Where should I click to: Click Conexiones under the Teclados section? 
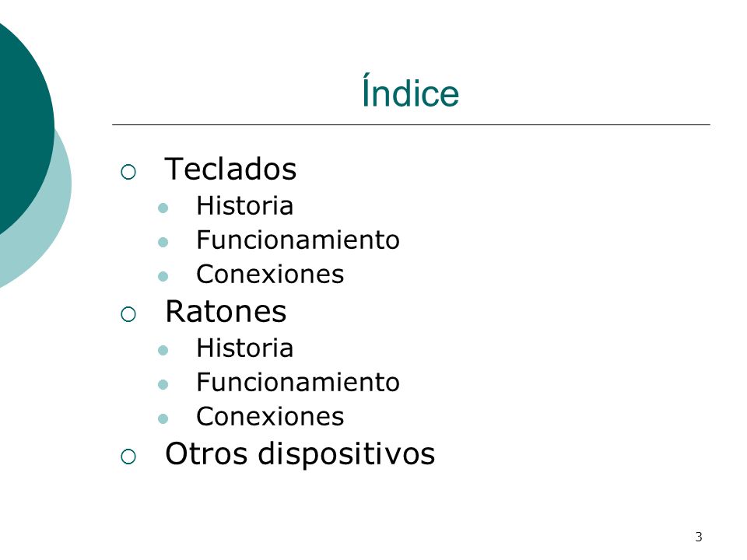[270, 275]
